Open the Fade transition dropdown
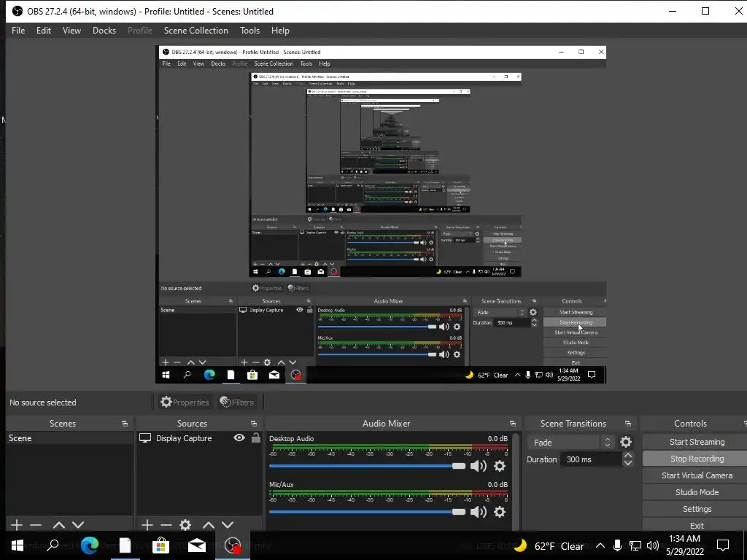Screen dimensions: 747x560 click(570, 443)
